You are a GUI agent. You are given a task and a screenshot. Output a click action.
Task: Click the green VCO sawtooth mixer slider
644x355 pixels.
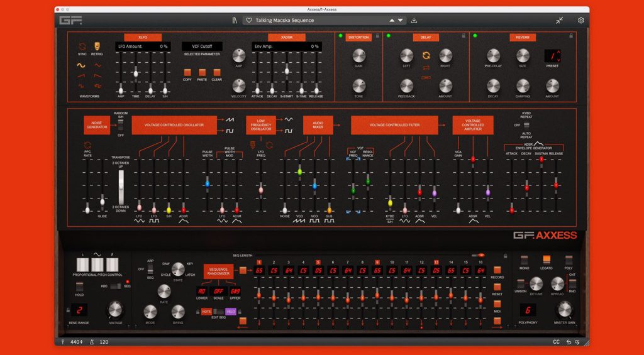pyautogui.click(x=300, y=172)
